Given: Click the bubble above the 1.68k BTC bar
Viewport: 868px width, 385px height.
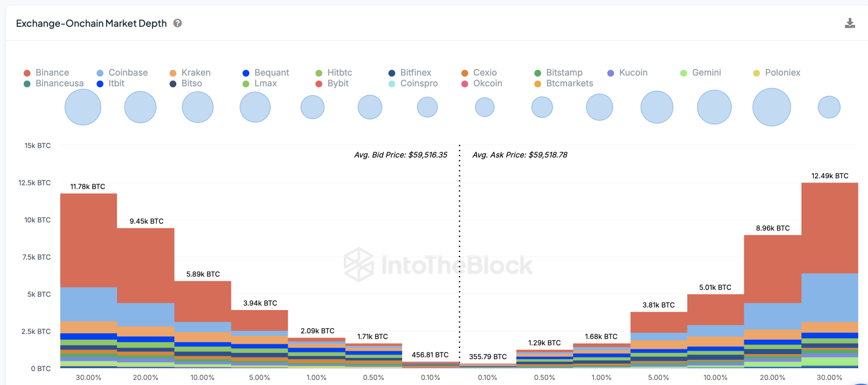Looking at the screenshot, I should 600,107.
